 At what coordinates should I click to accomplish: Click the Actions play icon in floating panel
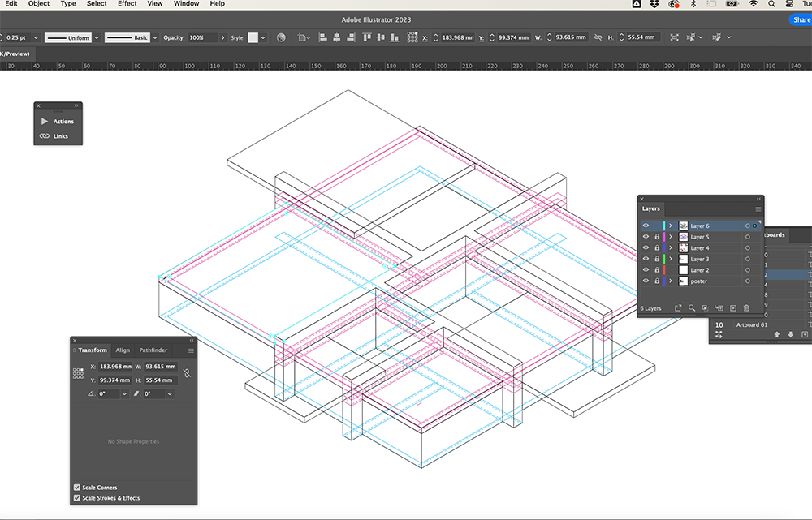pyautogui.click(x=46, y=121)
